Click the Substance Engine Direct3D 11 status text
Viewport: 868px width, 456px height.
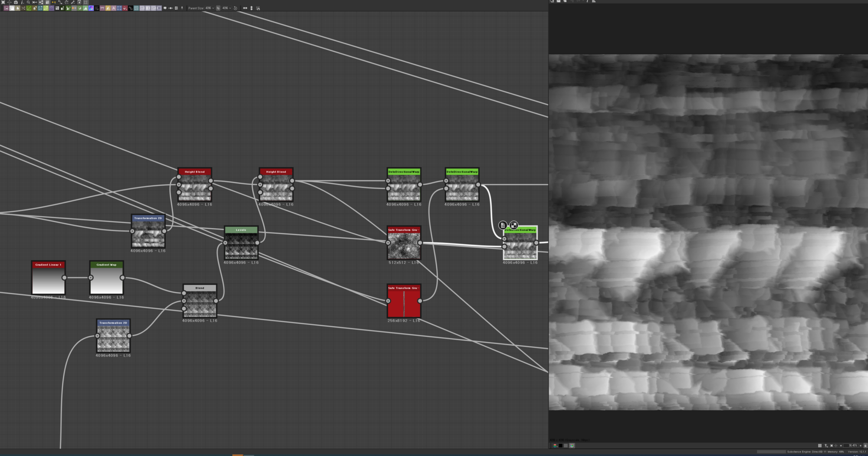pos(807,452)
